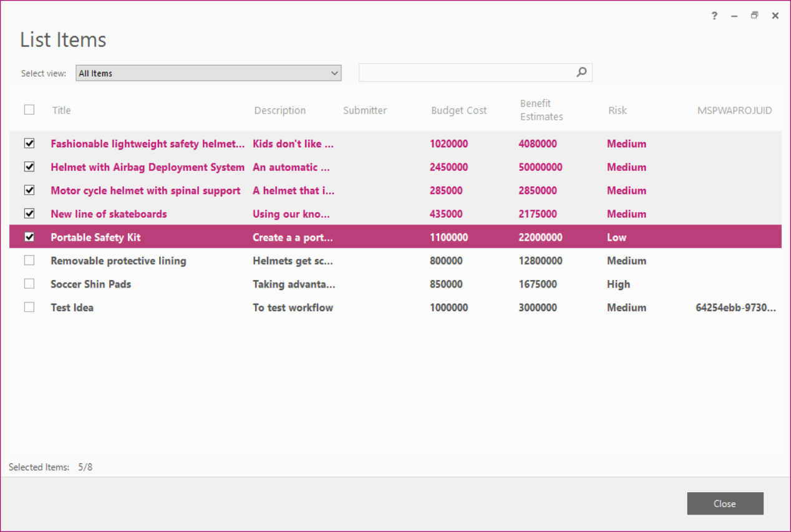
Task: Check the Removable protective lining checkbox
Action: click(x=29, y=260)
